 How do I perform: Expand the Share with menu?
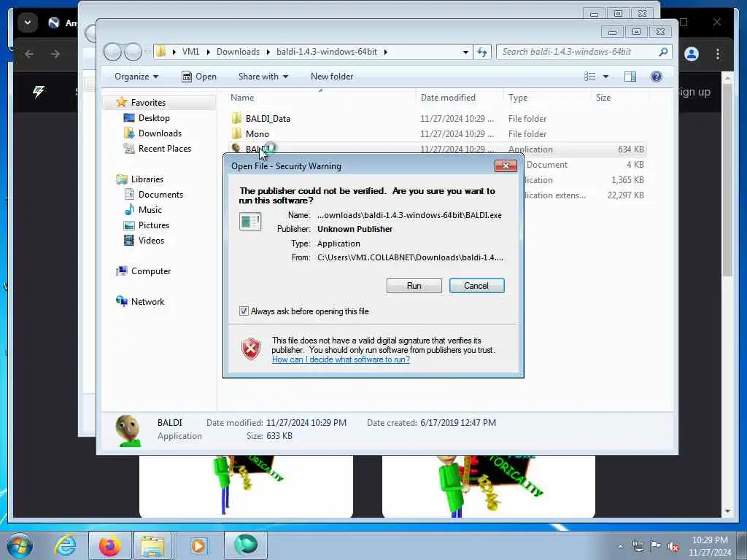point(263,77)
